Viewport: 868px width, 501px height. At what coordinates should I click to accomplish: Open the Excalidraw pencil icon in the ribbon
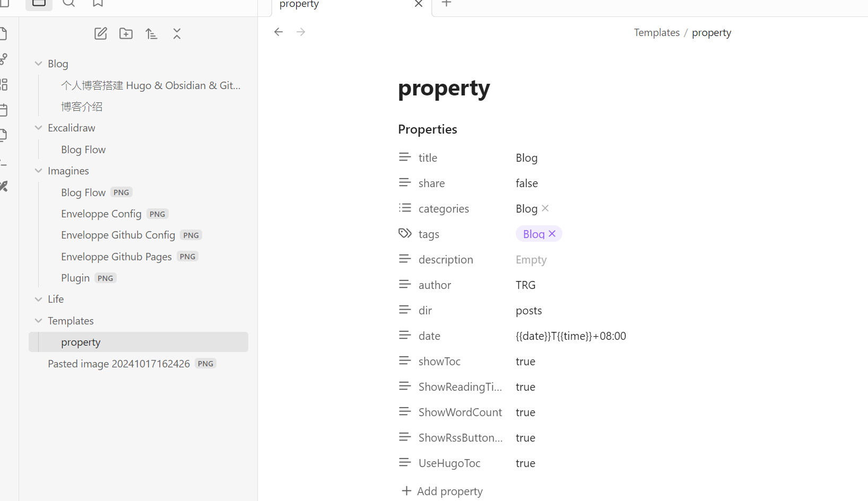[4, 186]
